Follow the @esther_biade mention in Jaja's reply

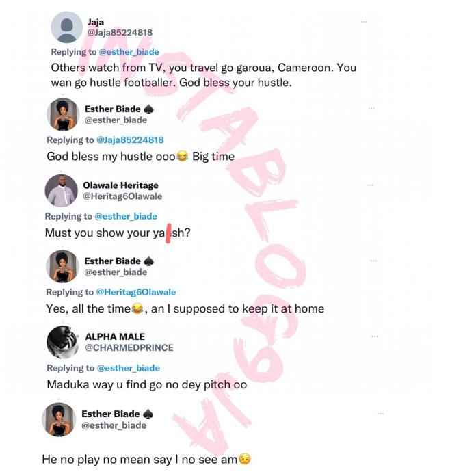[x=129, y=52]
